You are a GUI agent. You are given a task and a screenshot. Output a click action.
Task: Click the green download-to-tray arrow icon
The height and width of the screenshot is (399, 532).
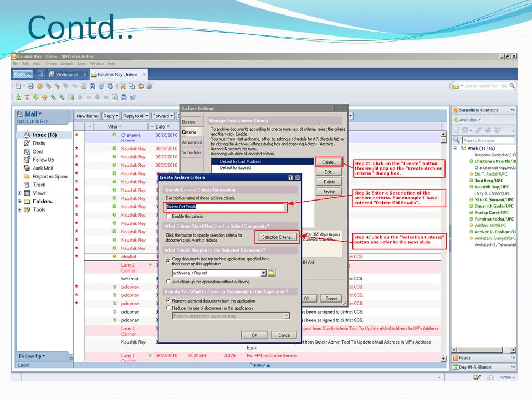click(18, 98)
